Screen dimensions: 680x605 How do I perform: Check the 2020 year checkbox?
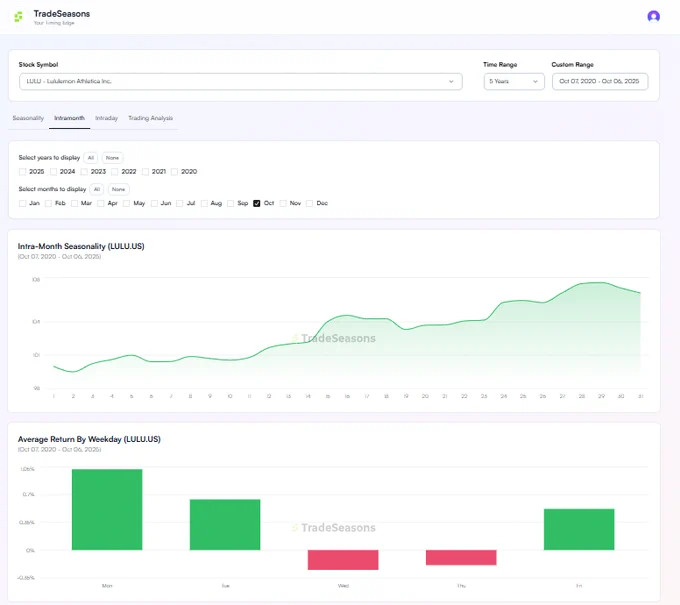tap(174, 172)
